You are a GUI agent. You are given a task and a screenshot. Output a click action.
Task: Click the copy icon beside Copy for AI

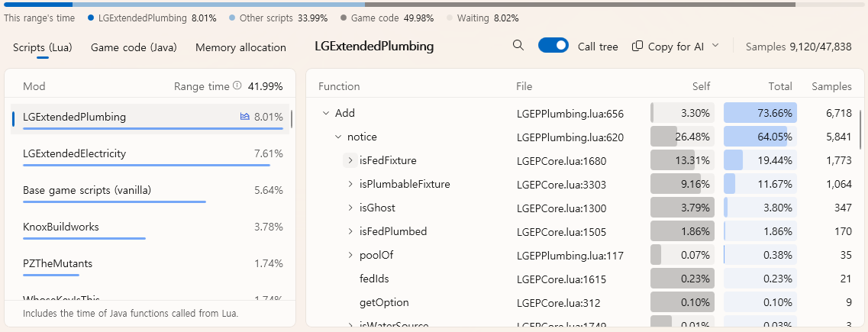tap(637, 47)
